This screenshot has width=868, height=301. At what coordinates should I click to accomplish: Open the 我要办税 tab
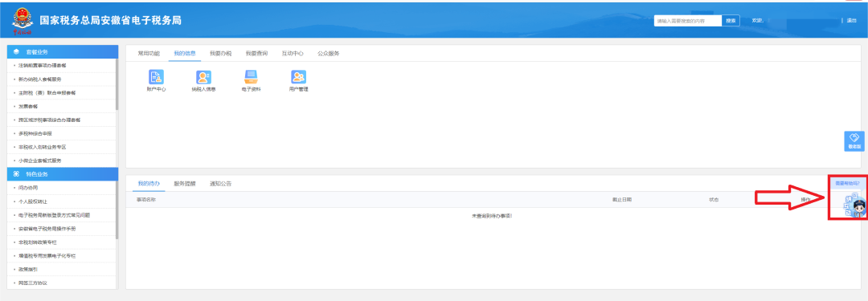click(x=220, y=54)
